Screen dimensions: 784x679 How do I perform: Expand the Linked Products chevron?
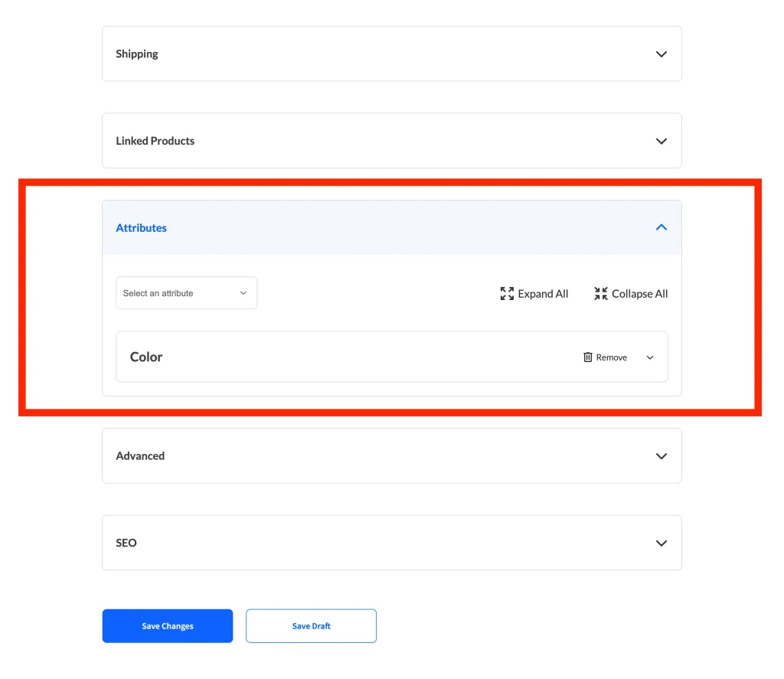click(661, 142)
